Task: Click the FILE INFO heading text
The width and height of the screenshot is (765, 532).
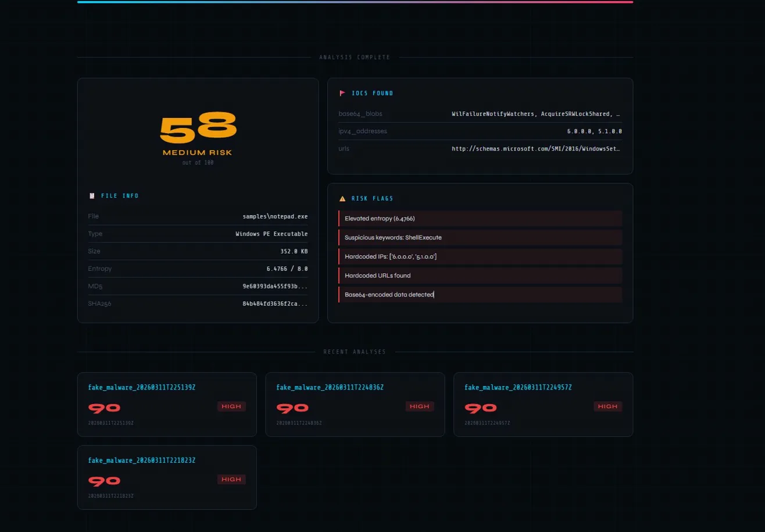Action: click(x=120, y=196)
